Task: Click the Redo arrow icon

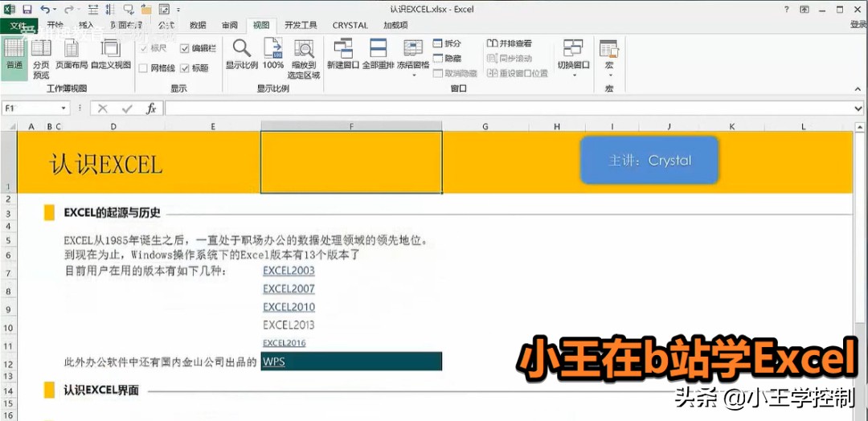Action: pos(68,10)
